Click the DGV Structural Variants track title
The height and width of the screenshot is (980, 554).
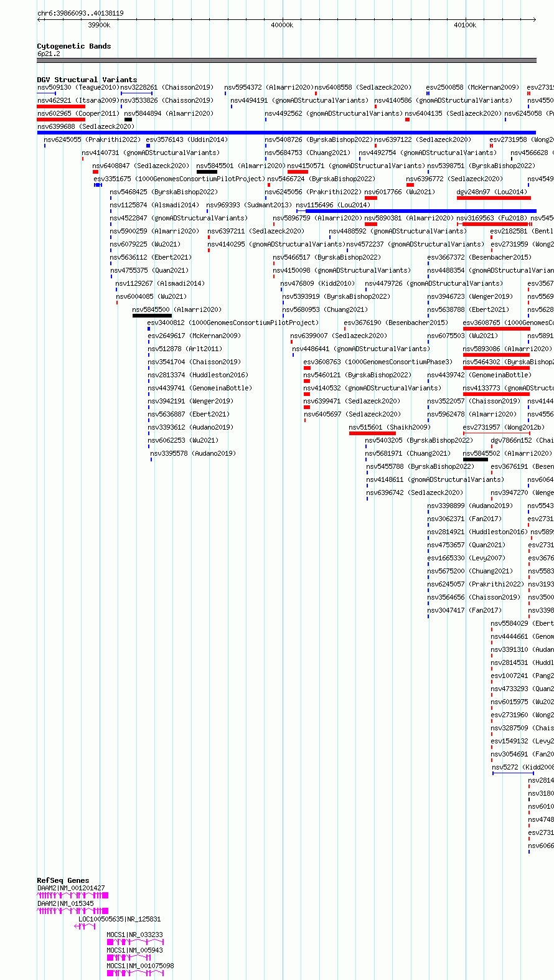tap(87, 80)
